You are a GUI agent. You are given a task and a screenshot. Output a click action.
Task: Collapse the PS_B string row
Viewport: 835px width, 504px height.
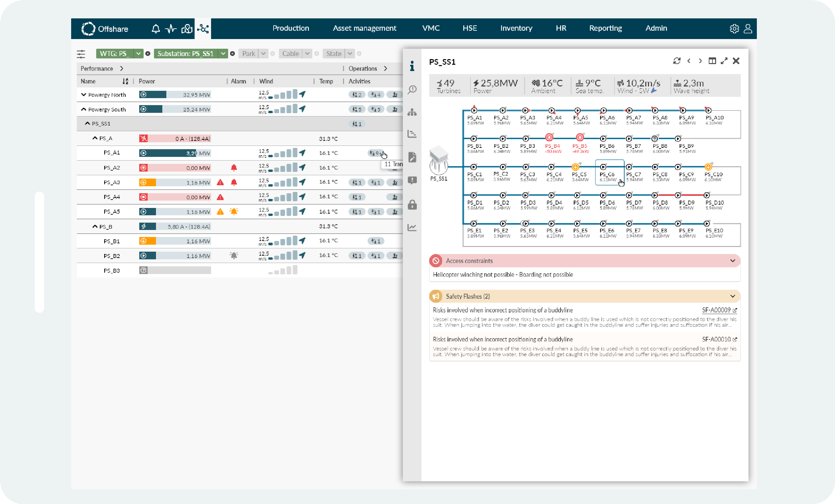point(95,227)
